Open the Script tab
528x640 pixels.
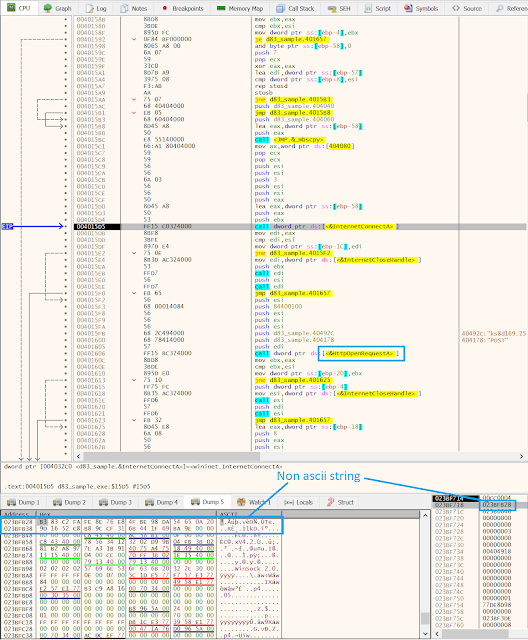(377, 8)
